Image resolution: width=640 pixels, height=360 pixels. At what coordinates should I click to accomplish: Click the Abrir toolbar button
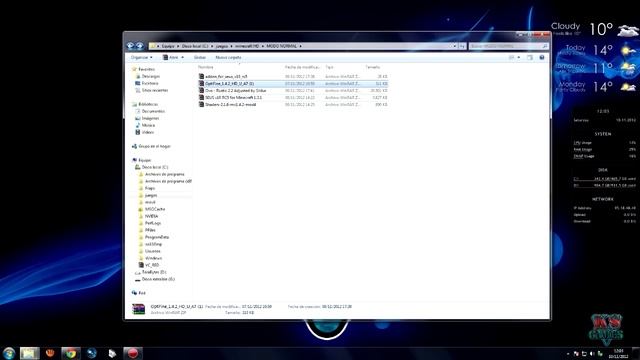pyautogui.click(x=171, y=58)
